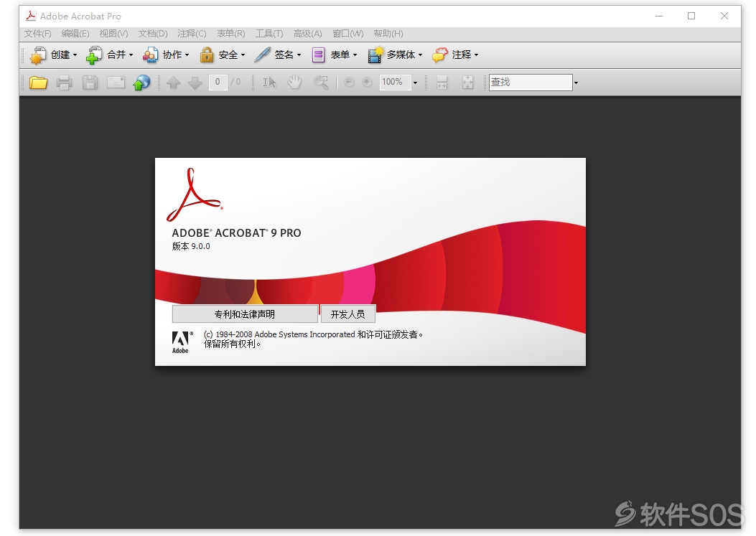
Task: Expand the 协作 dropdown arrow
Action: (187, 55)
